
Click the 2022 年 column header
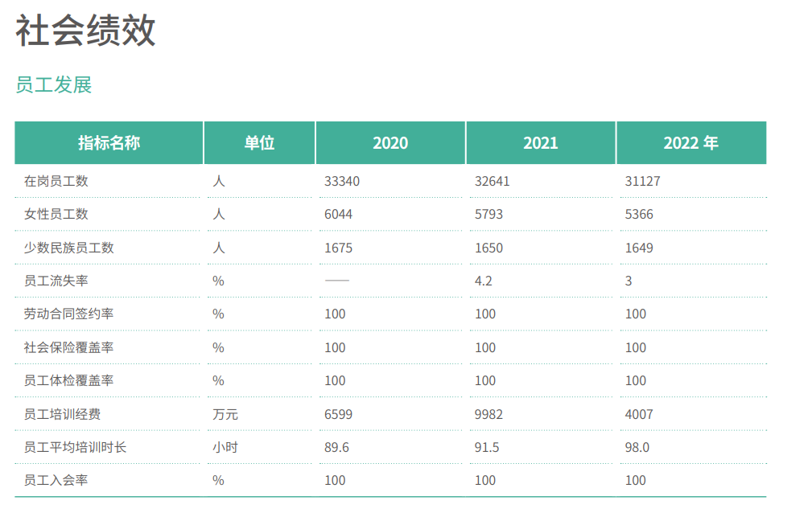coord(690,143)
